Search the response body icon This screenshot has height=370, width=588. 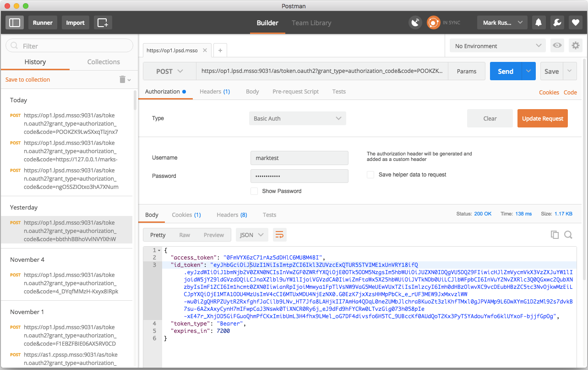point(568,235)
